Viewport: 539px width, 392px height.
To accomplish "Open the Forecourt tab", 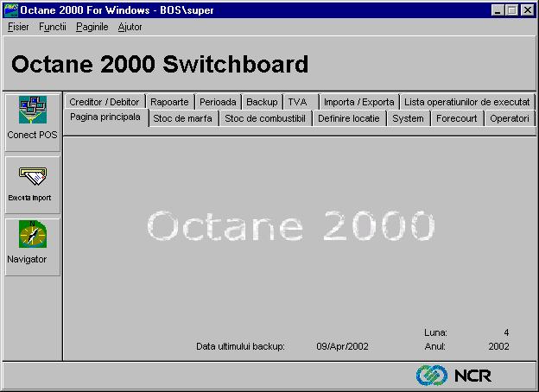I will [456, 118].
